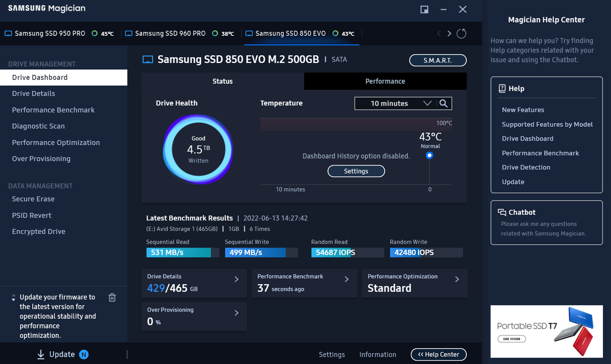Click the Random Read 54687 IOPS bar
The height and width of the screenshot is (364, 611).
pyautogui.click(x=348, y=252)
